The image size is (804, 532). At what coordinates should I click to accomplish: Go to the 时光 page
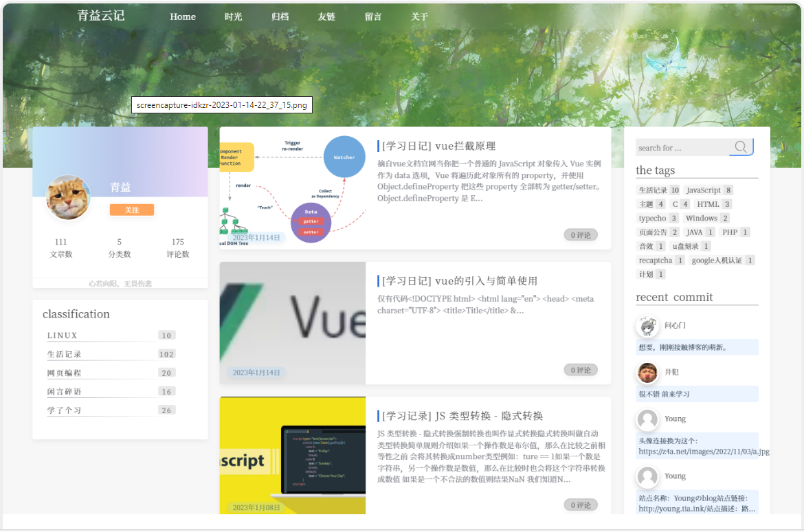234,16
